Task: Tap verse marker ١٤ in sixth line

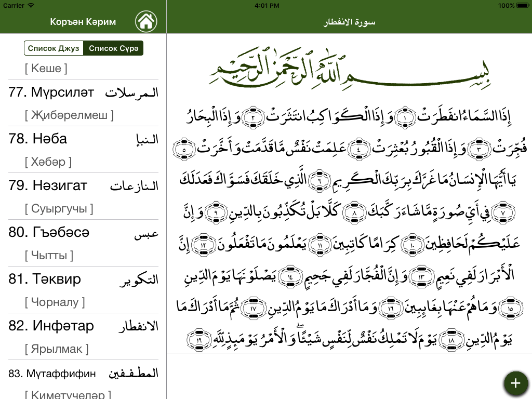Action: click(290, 276)
